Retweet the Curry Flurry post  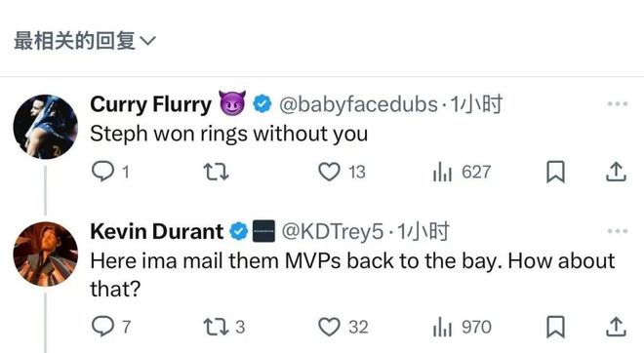pos(217,172)
